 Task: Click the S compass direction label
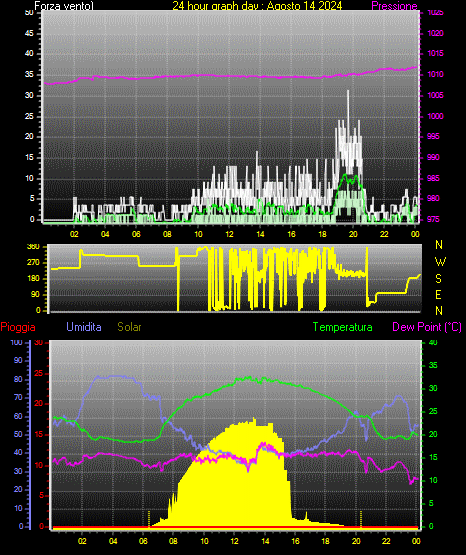[438, 279]
